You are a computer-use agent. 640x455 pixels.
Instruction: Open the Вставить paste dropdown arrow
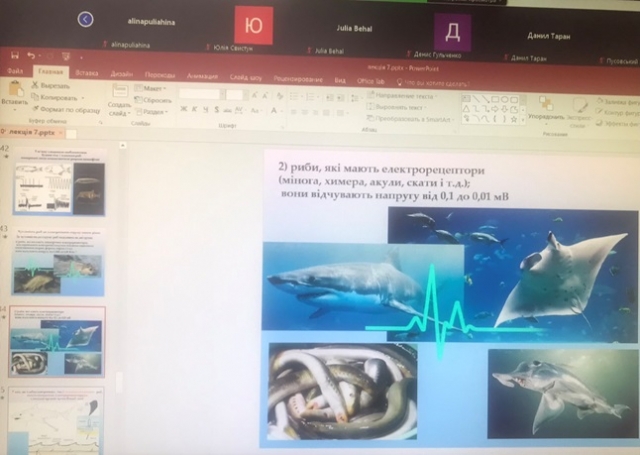click(15, 110)
